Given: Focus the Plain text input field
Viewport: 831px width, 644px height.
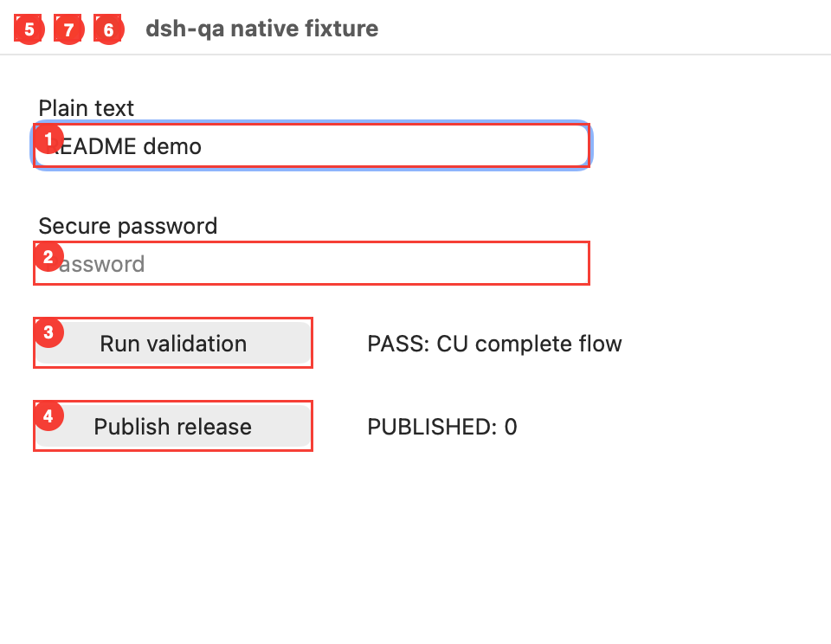Looking at the screenshot, I should 312,145.
